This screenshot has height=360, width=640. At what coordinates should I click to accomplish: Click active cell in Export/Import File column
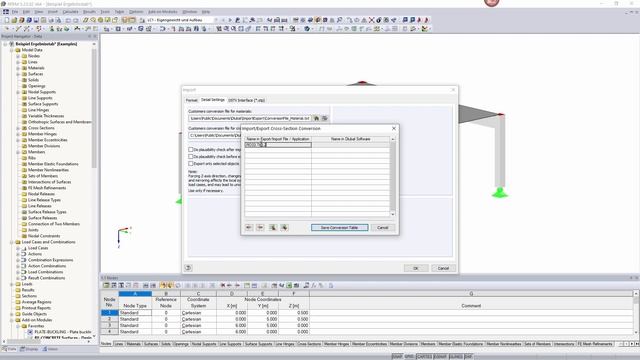tap(278, 145)
